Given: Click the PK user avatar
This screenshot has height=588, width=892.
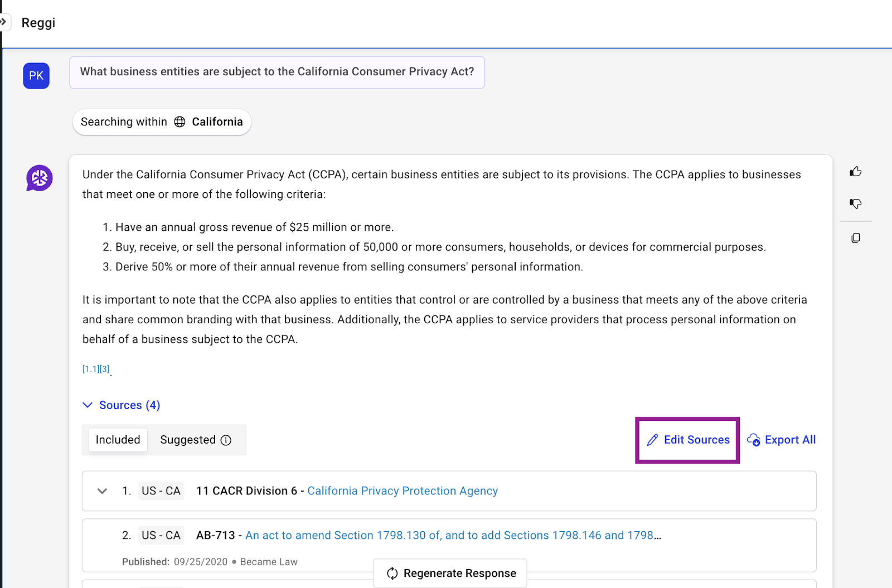Looking at the screenshot, I should pyautogui.click(x=36, y=76).
